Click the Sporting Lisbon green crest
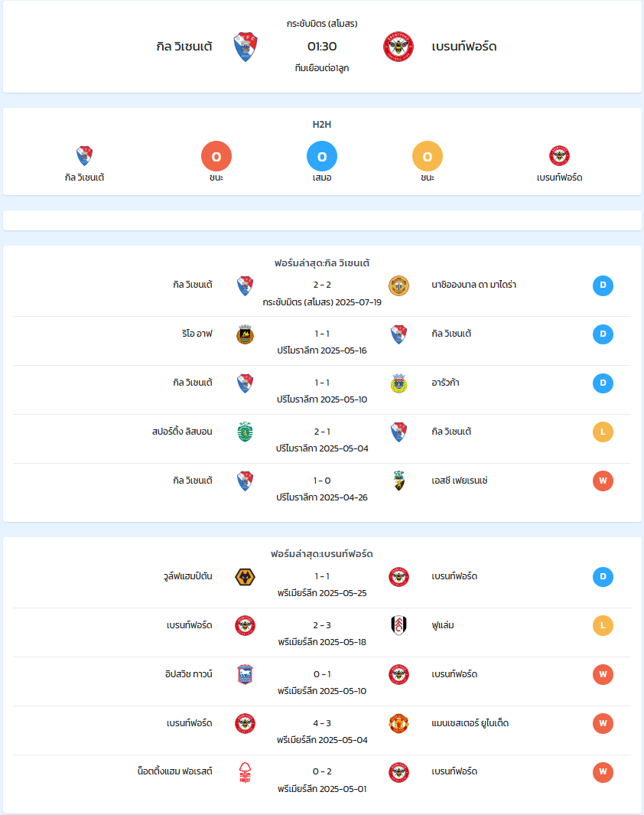 [246, 432]
